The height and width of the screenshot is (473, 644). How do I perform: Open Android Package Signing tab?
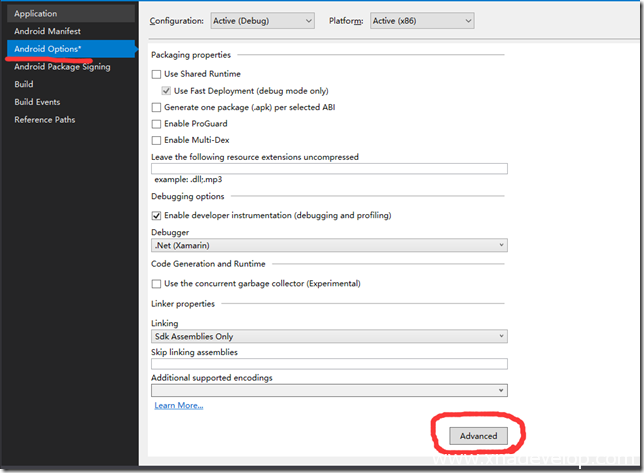point(62,67)
